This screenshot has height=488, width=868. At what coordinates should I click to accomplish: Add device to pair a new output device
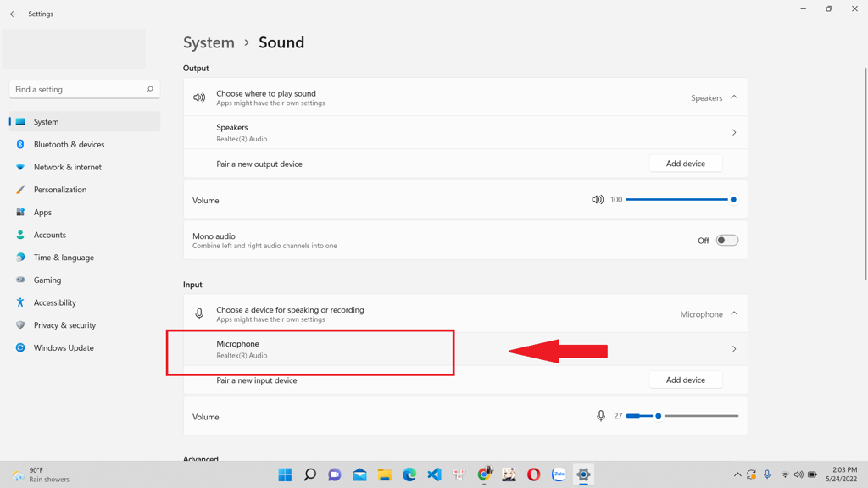click(x=685, y=164)
